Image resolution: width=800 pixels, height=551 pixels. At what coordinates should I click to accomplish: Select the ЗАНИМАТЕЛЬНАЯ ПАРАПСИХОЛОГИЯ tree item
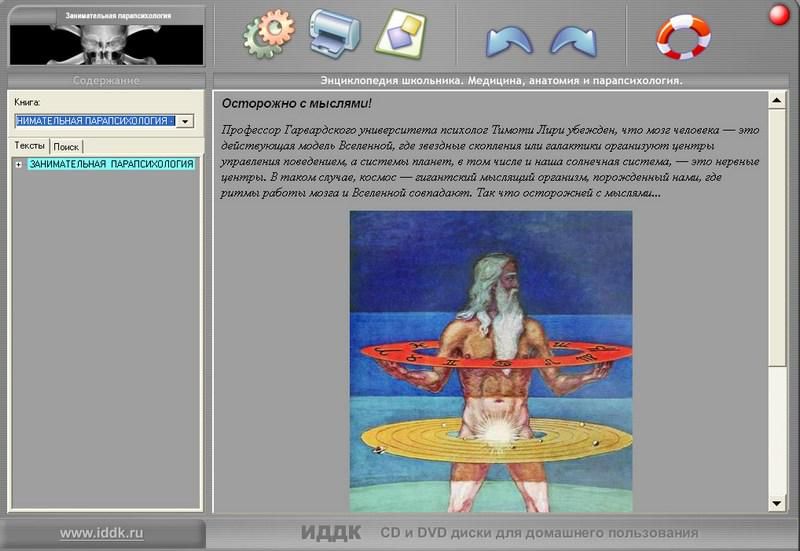[111, 164]
